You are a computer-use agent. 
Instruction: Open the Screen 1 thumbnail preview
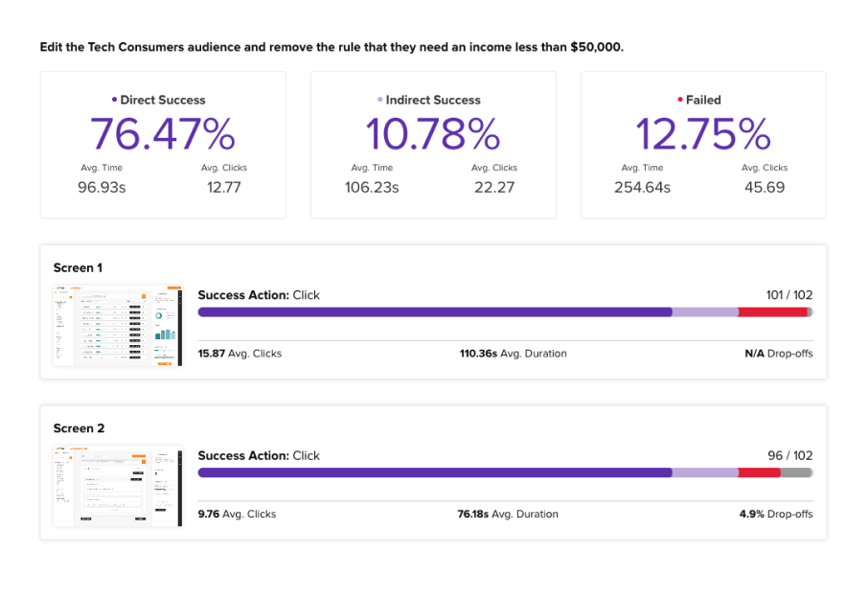[117, 326]
